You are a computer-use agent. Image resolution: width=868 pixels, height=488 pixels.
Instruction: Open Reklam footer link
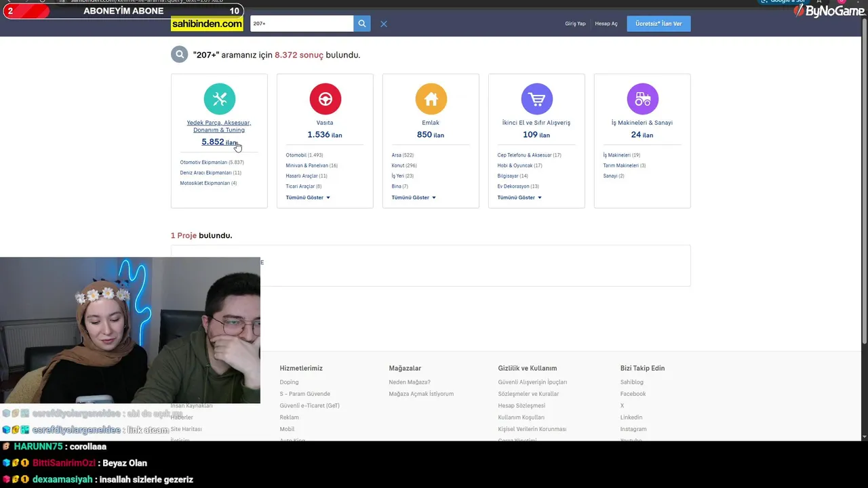(289, 418)
